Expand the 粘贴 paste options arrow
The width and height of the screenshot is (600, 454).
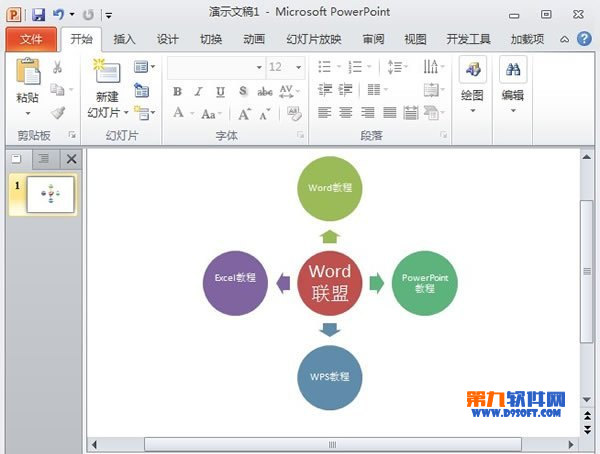click(28, 113)
